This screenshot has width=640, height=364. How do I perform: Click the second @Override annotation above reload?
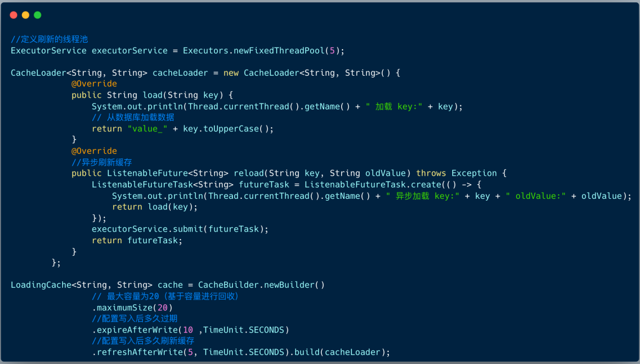pyautogui.click(x=94, y=151)
